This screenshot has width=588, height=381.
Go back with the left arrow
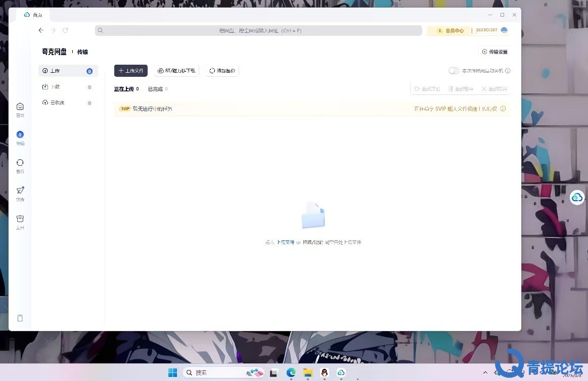coord(41,30)
